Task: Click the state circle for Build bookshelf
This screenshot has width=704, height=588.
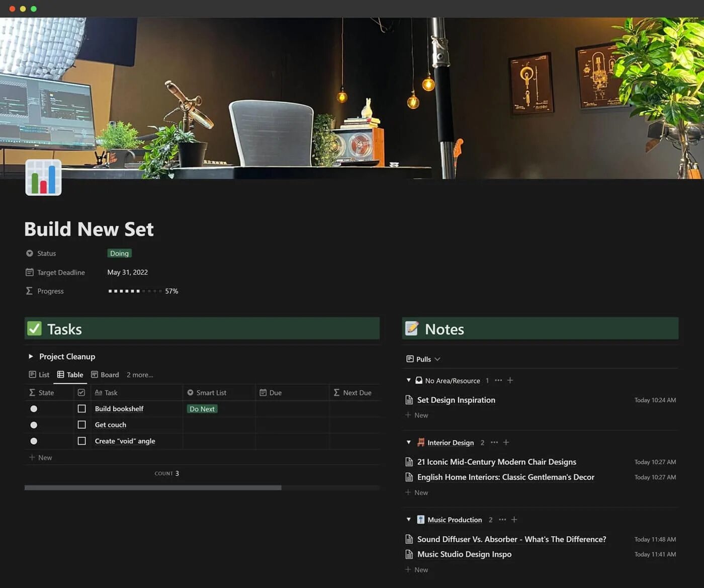Action: [x=34, y=408]
